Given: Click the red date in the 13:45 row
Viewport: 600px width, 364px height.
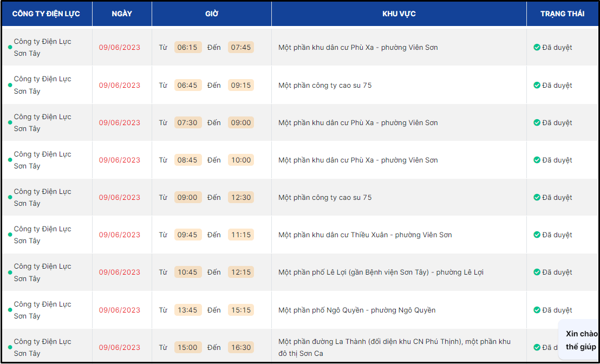Looking at the screenshot, I should (x=119, y=310).
